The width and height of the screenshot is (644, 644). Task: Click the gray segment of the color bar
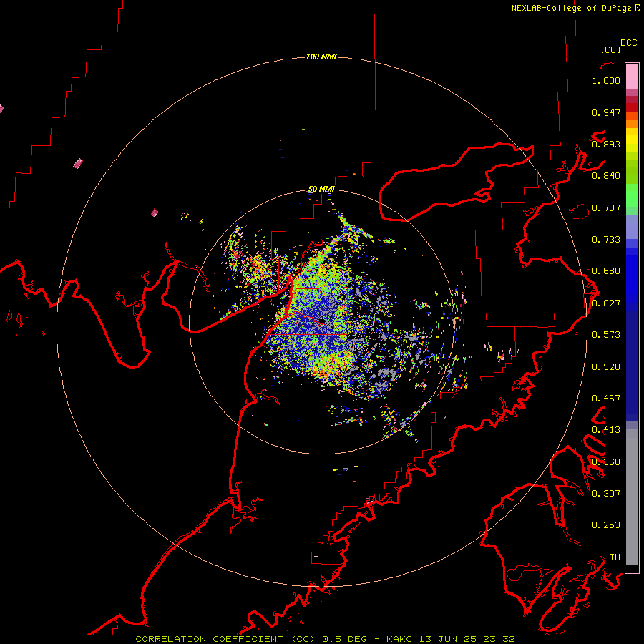click(x=632, y=497)
